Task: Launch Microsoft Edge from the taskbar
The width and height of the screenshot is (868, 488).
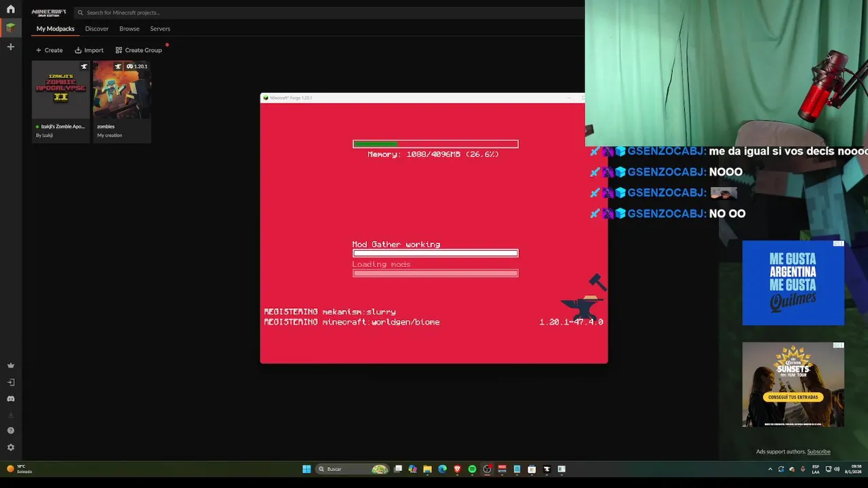Action: 442,469
